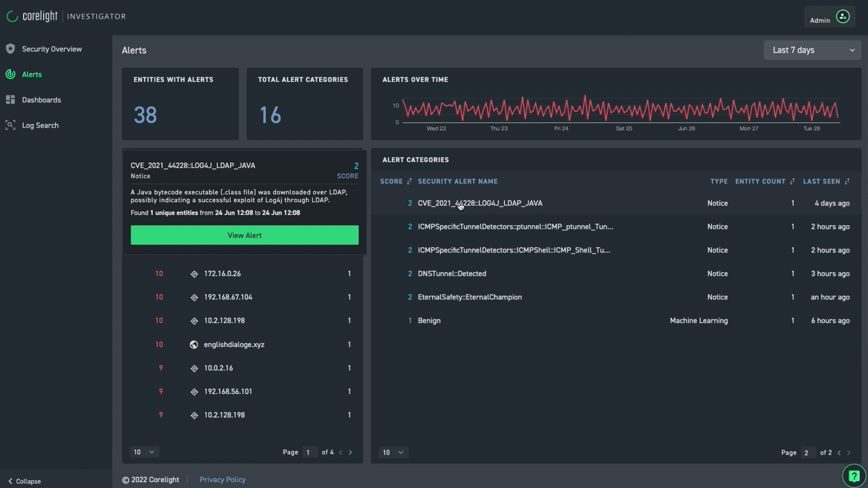Click the Entities With Alerts count 38
868x488 pixels.
point(146,115)
